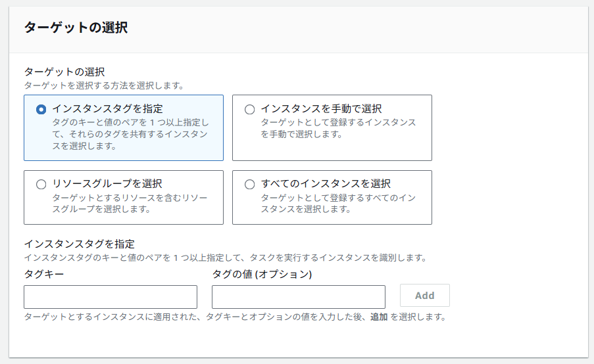
Task: Click the すべてのインスタンスを選択 tile description
Action: pos(338,203)
